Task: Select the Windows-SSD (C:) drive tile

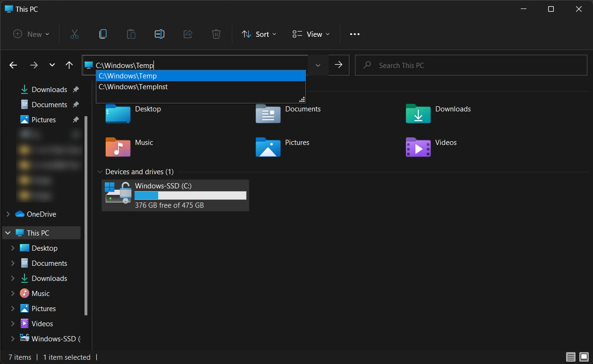Action: click(176, 195)
